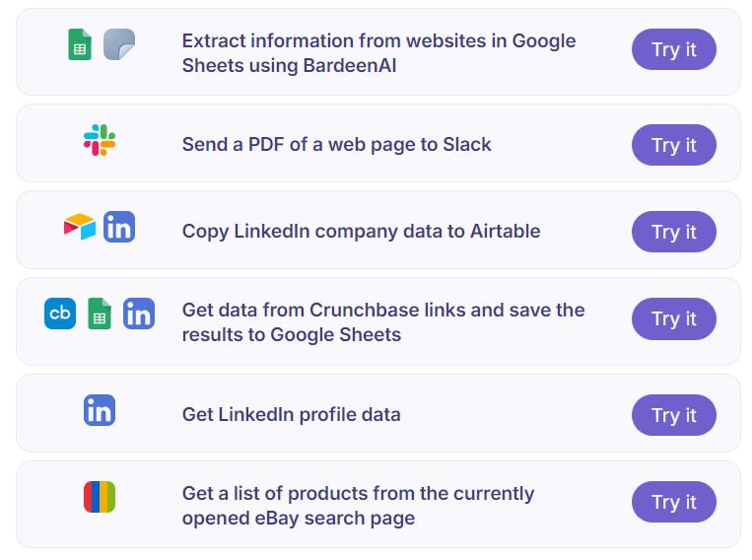
Task: Open 'Copy LinkedIn company data to Airtable'
Action: tap(361, 232)
